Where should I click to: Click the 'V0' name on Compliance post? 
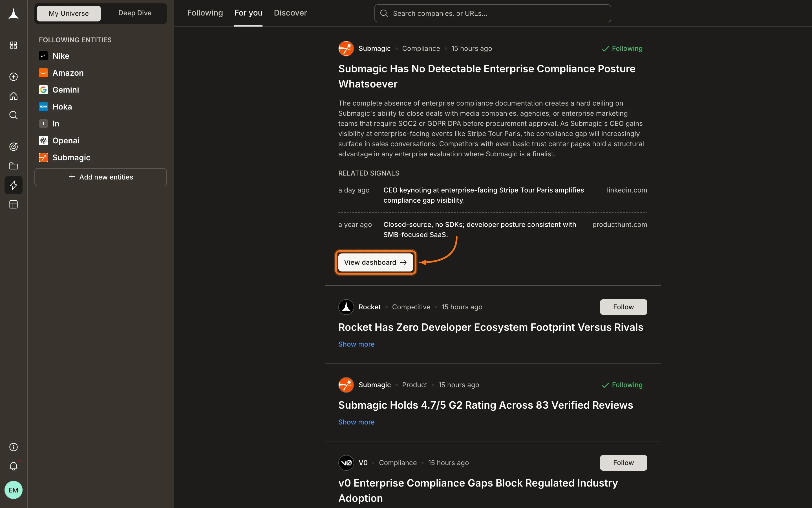coord(363,463)
